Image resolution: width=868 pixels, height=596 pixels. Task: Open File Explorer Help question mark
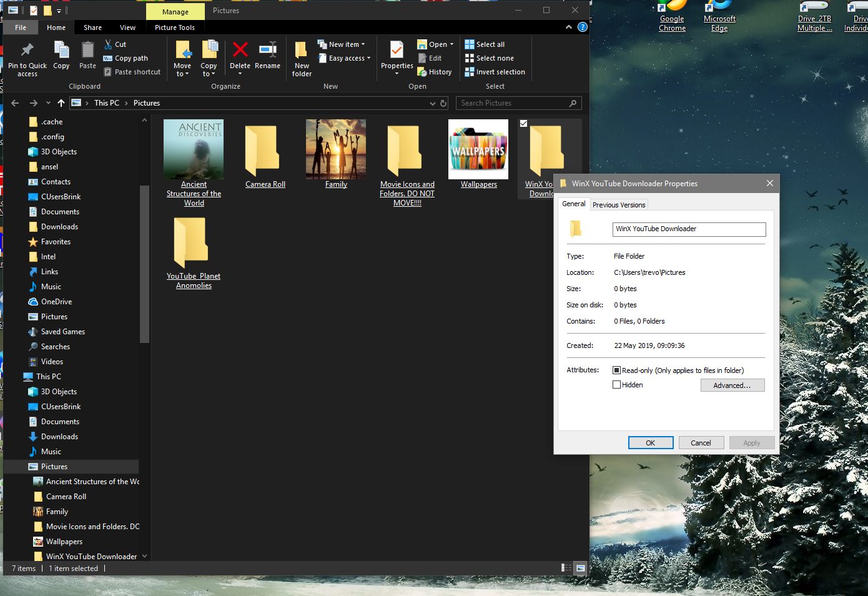582,27
